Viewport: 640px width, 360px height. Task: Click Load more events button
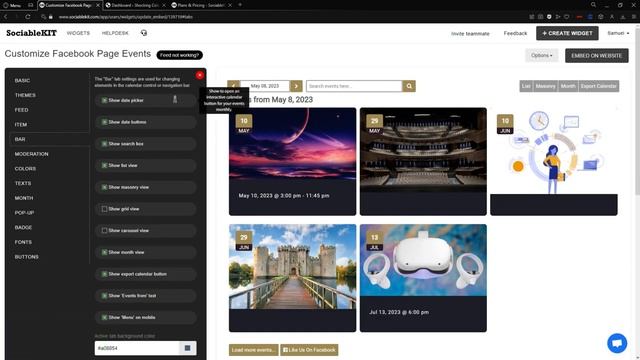pyautogui.click(x=253, y=350)
